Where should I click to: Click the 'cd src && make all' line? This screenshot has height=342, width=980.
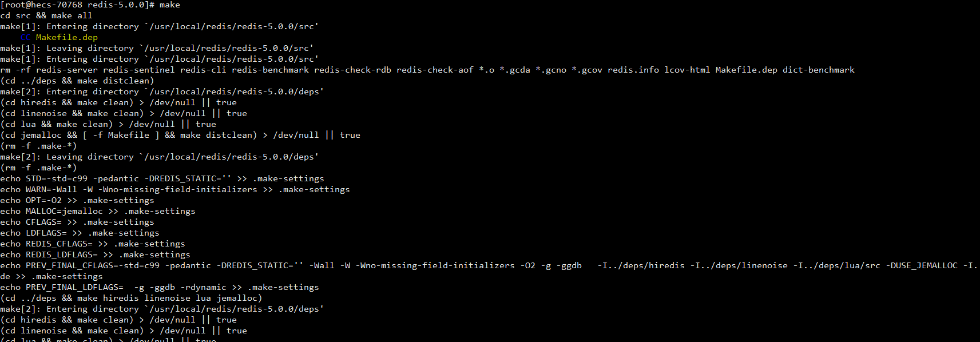46,15
